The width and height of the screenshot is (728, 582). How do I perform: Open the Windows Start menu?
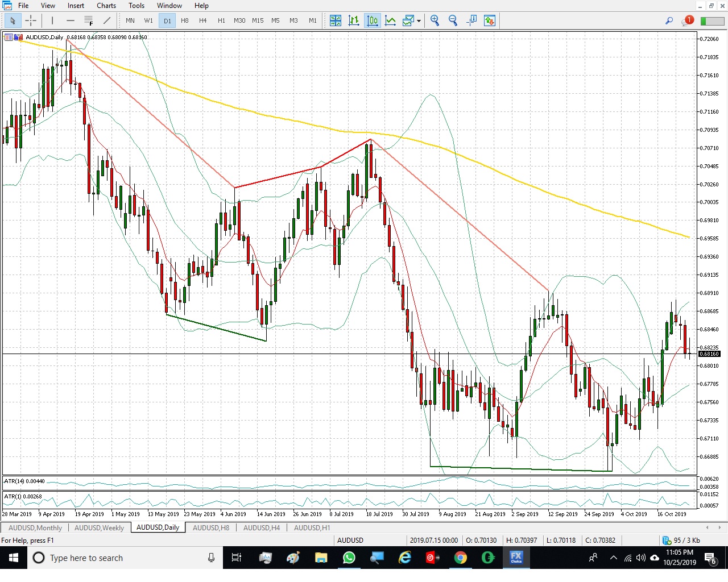coord(14,558)
